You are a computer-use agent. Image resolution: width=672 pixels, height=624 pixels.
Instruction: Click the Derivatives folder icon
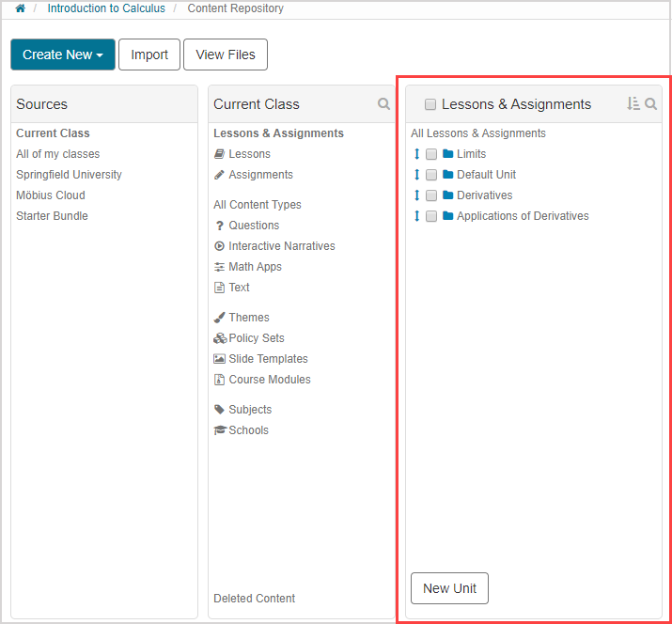pyautogui.click(x=448, y=195)
